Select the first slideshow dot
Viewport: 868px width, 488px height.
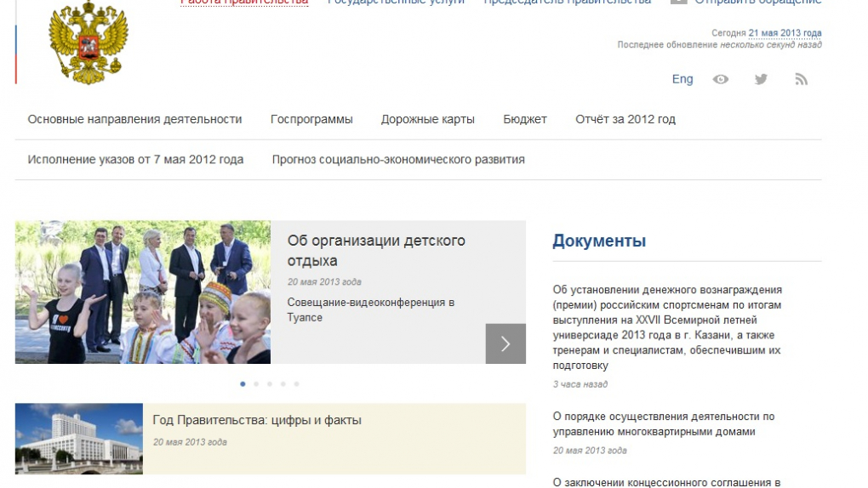[243, 384]
